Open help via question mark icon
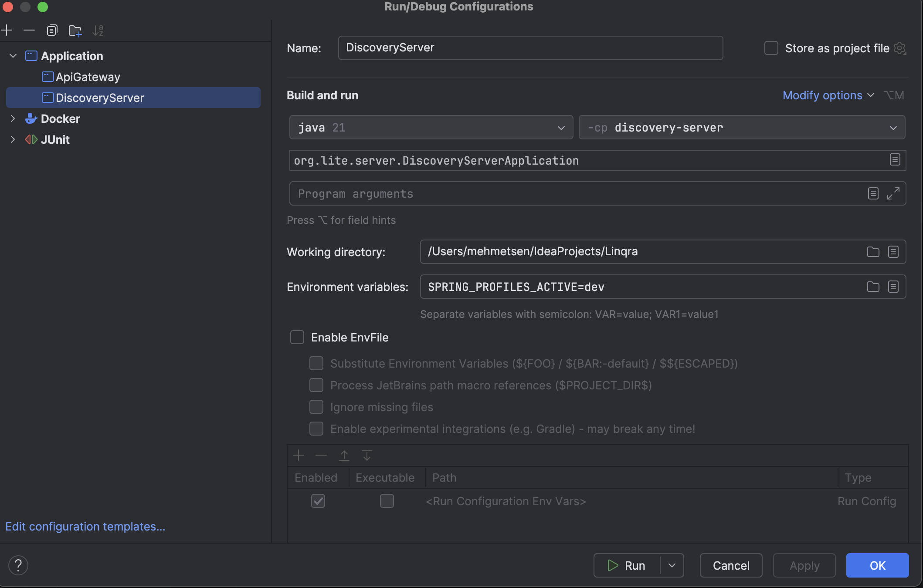This screenshot has width=923, height=588. (18, 565)
